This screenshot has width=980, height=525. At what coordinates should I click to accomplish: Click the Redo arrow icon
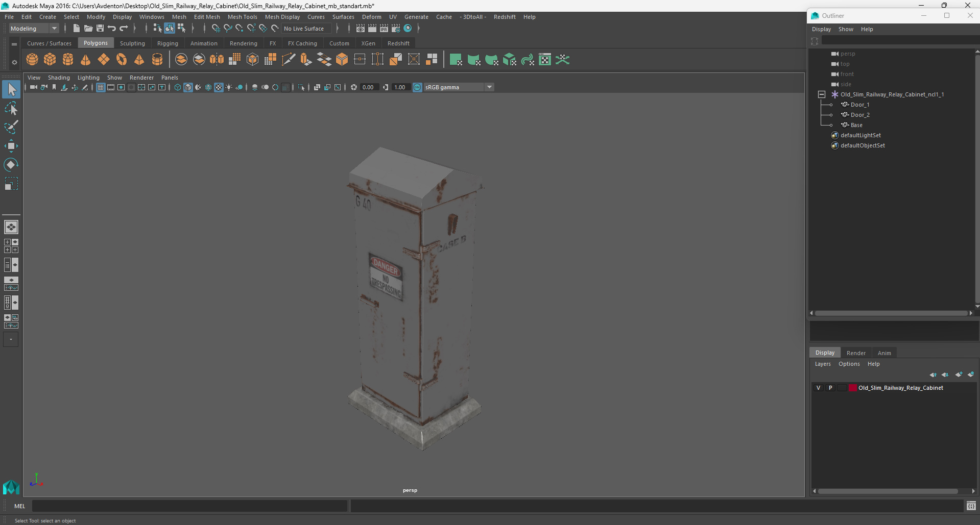[124, 29]
